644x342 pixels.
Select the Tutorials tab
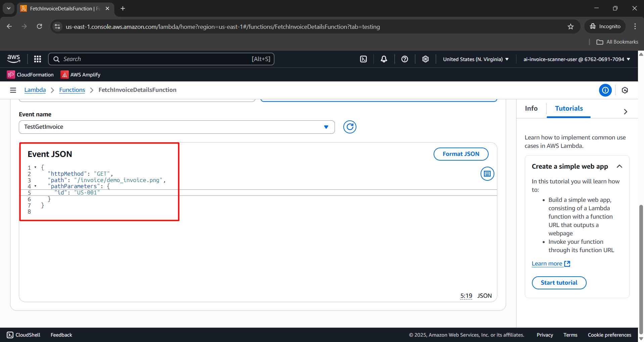569,108
